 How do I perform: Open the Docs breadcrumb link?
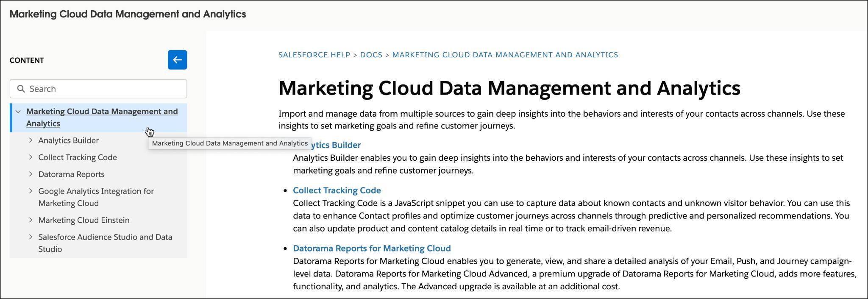pyautogui.click(x=371, y=55)
